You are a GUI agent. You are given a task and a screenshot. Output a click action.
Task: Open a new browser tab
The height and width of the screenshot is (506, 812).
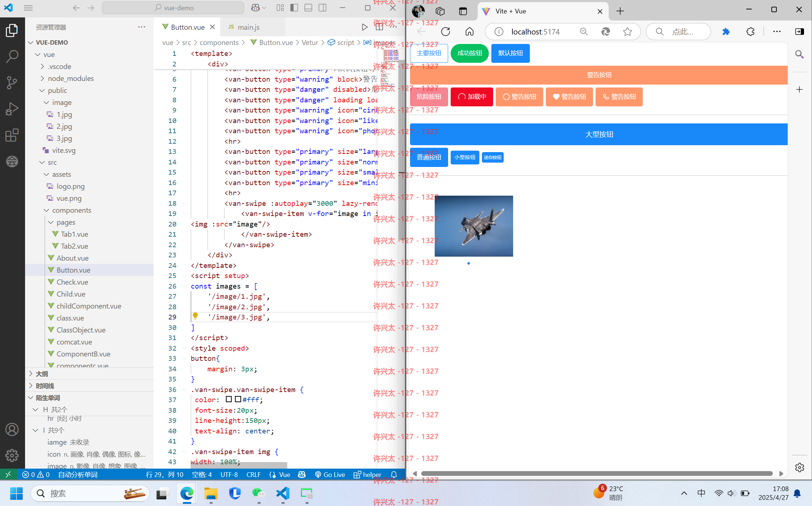620,11
